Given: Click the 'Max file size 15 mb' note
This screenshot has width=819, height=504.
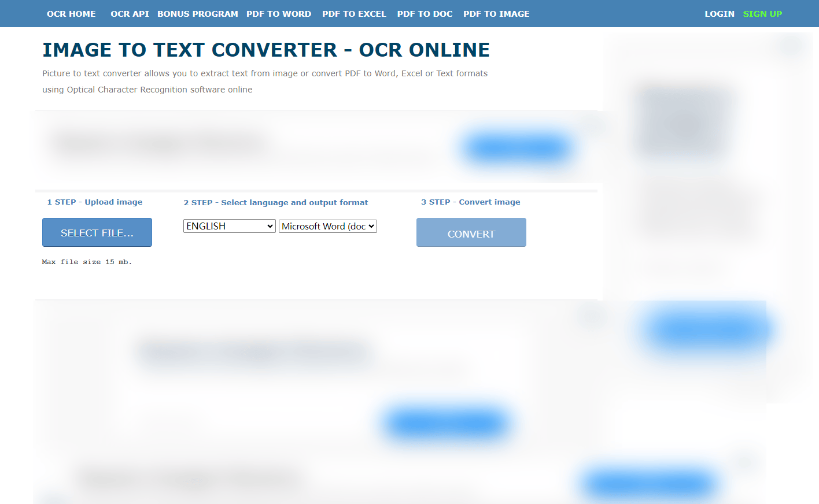Looking at the screenshot, I should (87, 262).
